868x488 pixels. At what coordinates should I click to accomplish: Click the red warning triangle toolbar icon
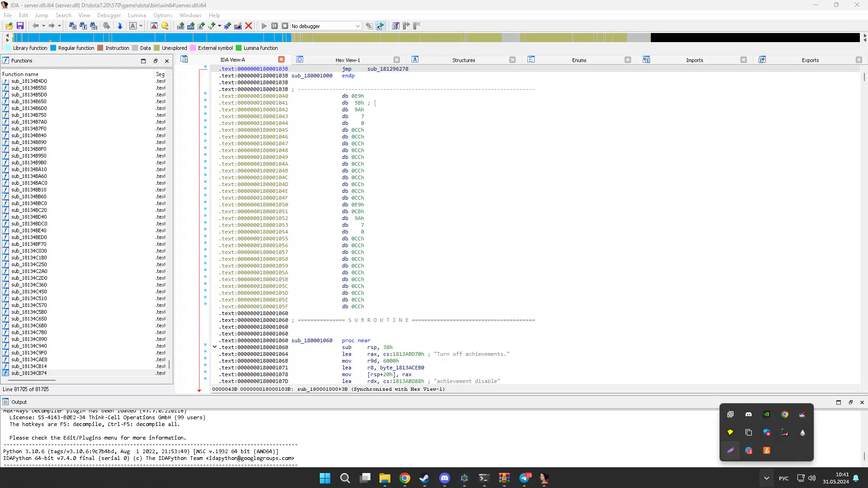(x=154, y=26)
